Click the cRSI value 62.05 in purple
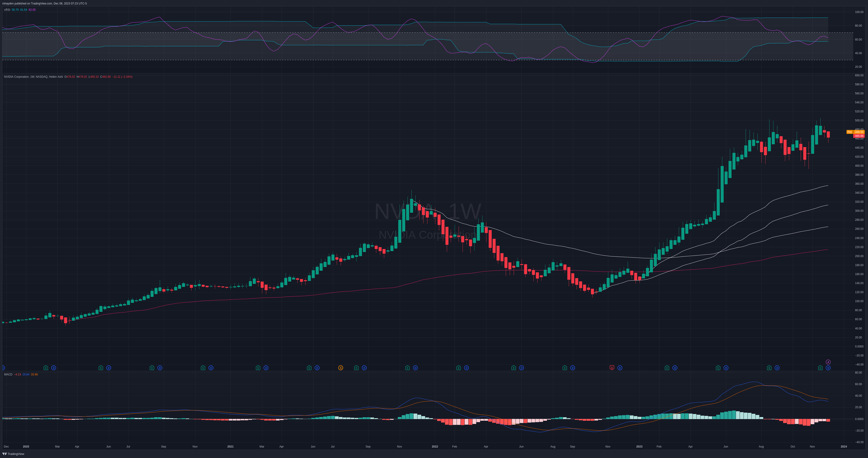This screenshot has height=458, width=868. pyautogui.click(x=32, y=10)
